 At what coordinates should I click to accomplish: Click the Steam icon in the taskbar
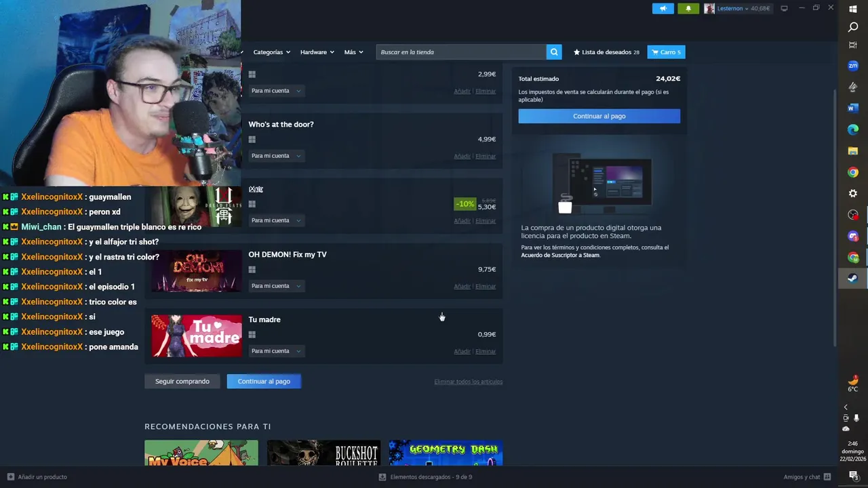pos(853,279)
